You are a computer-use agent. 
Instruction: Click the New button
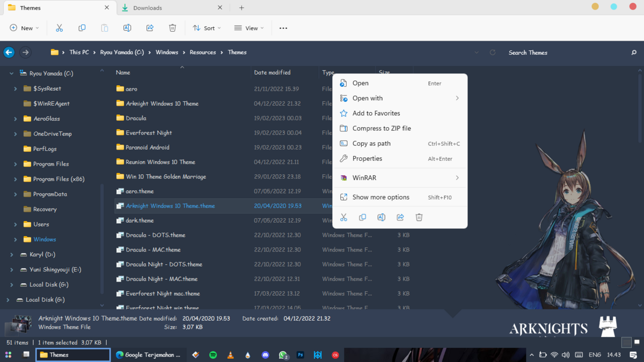(x=24, y=28)
